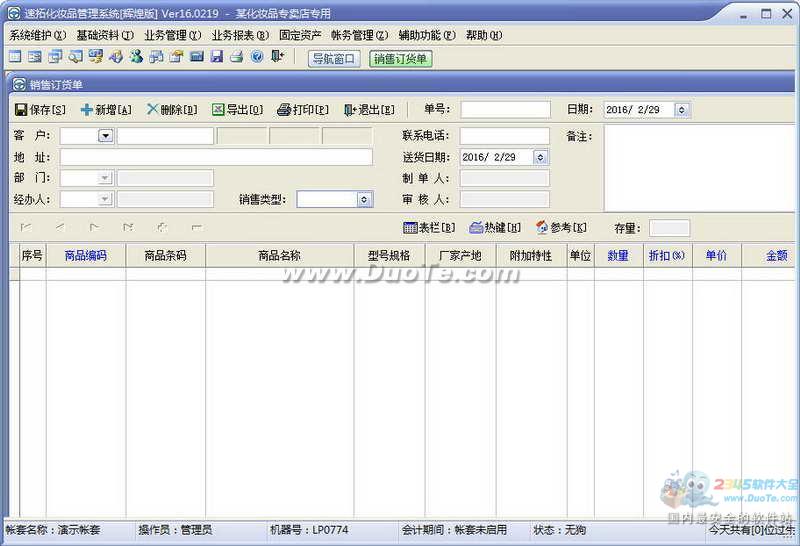This screenshot has height=546, width=800.
Task: Click the dark blue calculator-like toolbar icon
Action: 196,57
